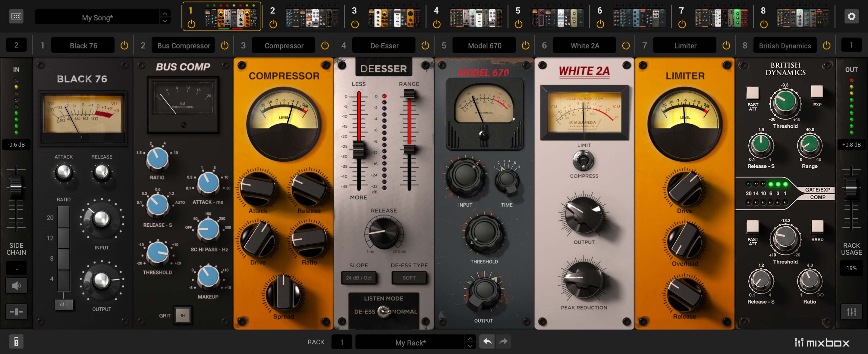Open the settings gear icon
This screenshot has width=868, height=354.
(x=851, y=17)
